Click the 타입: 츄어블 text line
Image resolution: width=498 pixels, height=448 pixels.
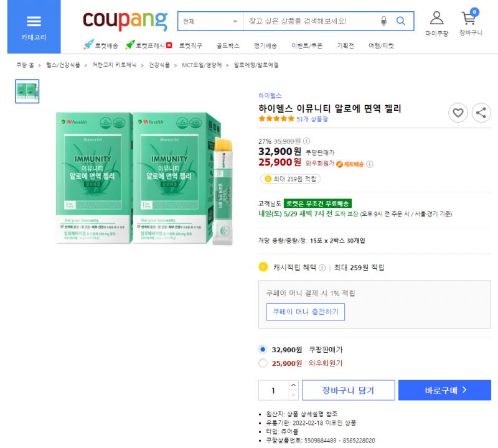coord(282,432)
